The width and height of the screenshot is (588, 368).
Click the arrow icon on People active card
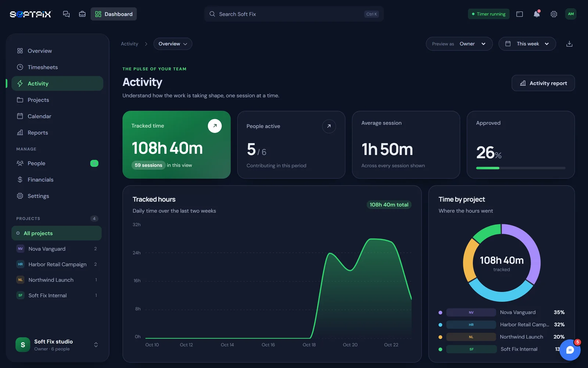[329, 126]
